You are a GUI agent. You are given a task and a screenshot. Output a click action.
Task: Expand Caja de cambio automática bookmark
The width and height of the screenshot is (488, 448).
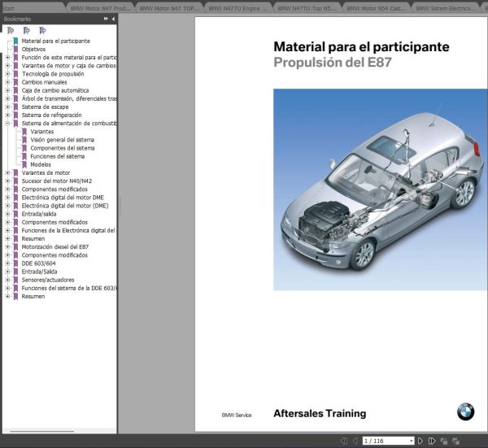click(8, 90)
